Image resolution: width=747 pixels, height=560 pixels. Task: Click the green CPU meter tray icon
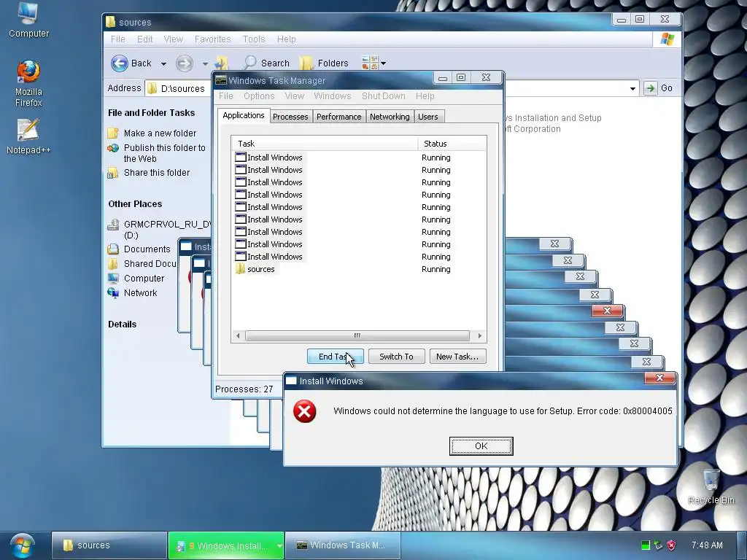(x=646, y=545)
